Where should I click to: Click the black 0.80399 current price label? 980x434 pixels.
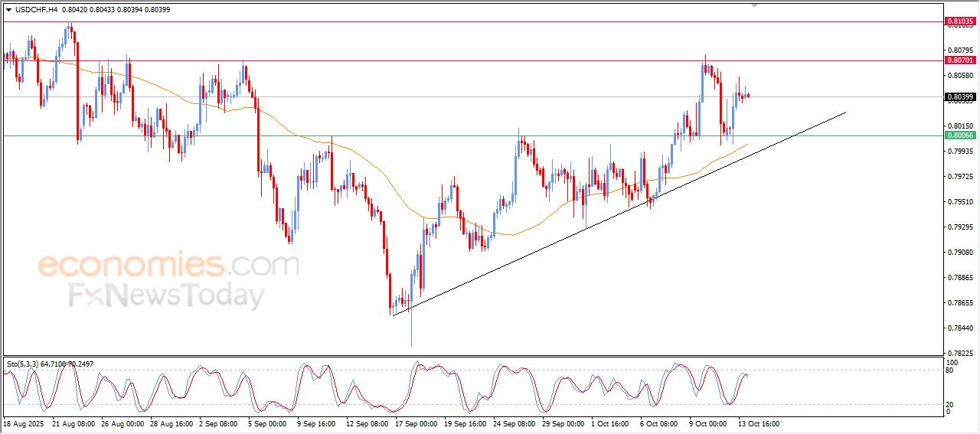click(x=959, y=97)
